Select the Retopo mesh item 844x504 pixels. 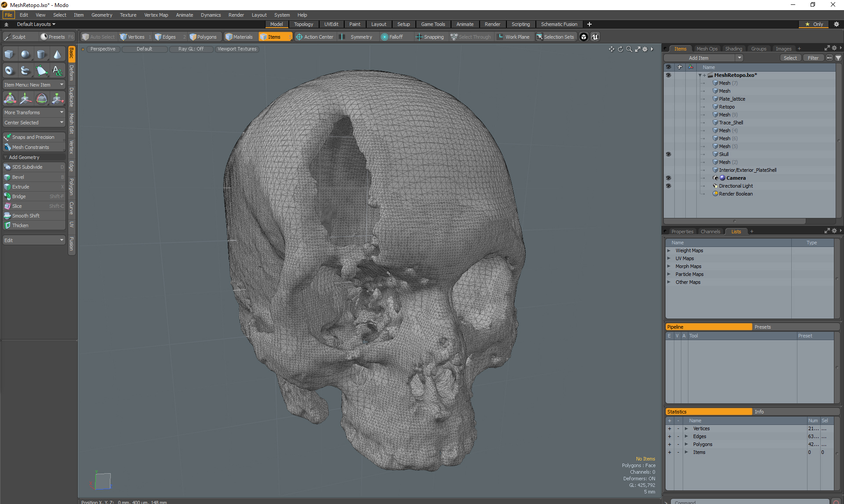tap(727, 107)
